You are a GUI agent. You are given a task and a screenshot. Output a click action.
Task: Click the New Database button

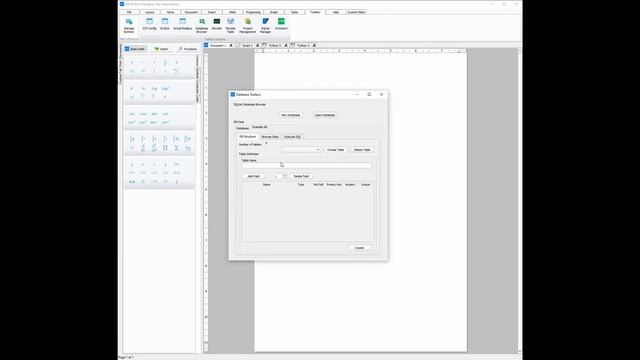click(x=291, y=115)
